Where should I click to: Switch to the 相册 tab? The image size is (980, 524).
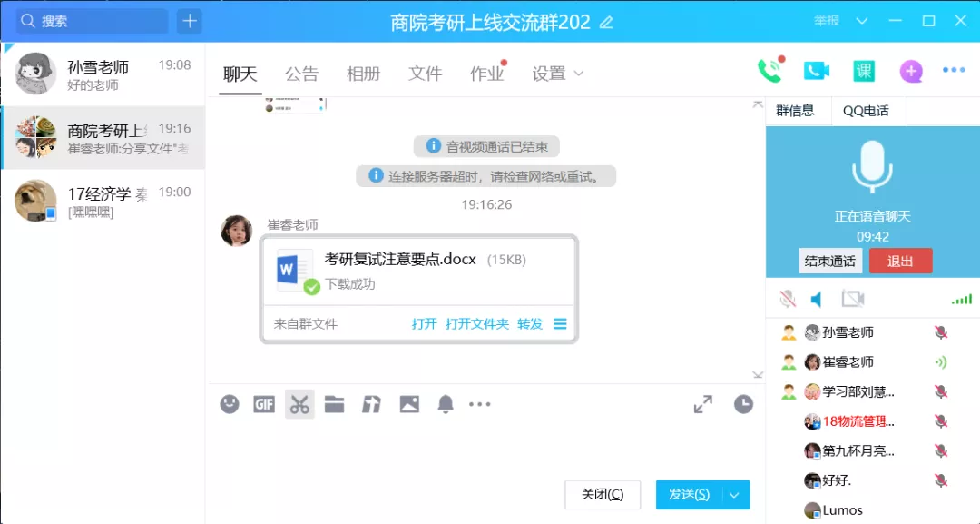pyautogui.click(x=363, y=74)
